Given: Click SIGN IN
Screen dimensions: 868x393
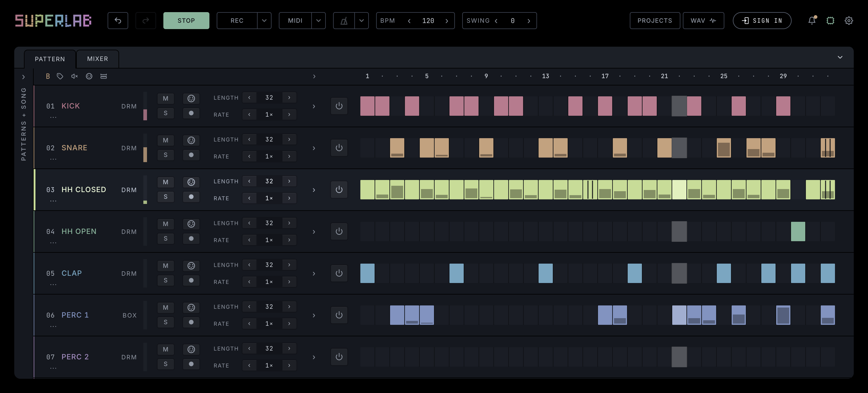Looking at the screenshot, I should 762,21.
